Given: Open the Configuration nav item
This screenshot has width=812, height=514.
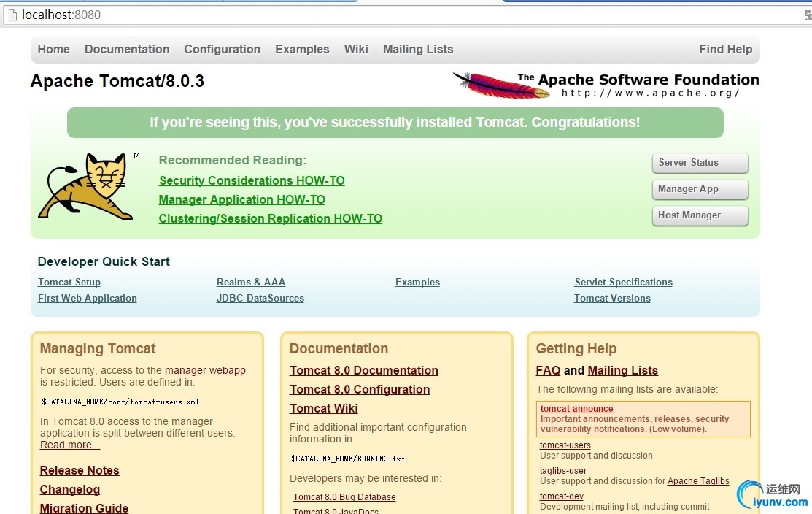Looking at the screenshot, I should pos(223,49).
